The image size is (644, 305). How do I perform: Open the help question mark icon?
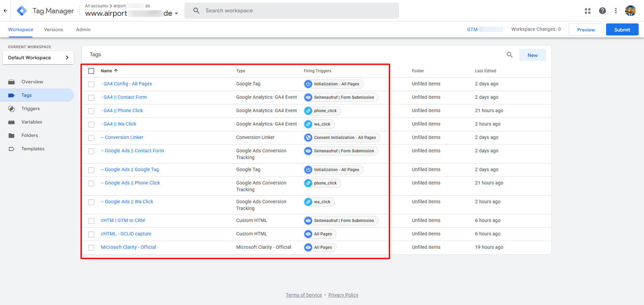coord(602,11)
